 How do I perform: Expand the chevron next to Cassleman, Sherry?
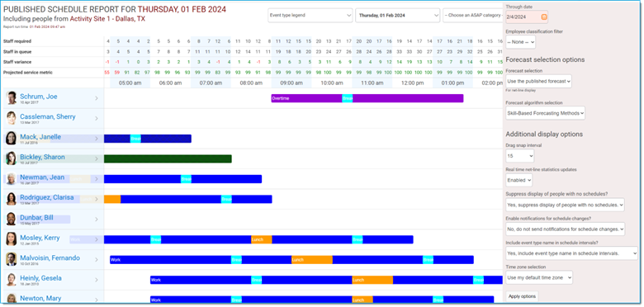[97, 118]
